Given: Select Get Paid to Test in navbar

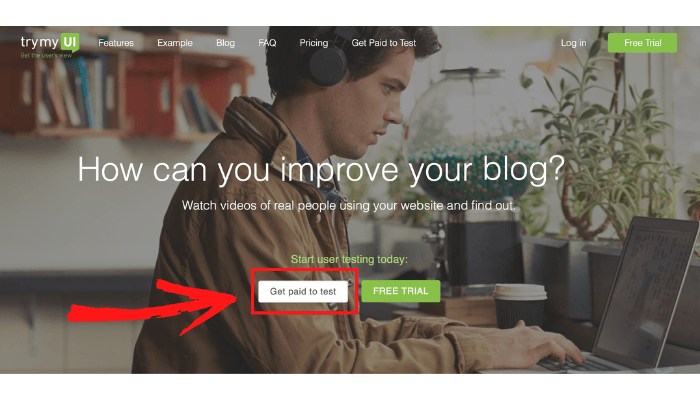Looking at the screenshot, I should click(x=383, y=43).
